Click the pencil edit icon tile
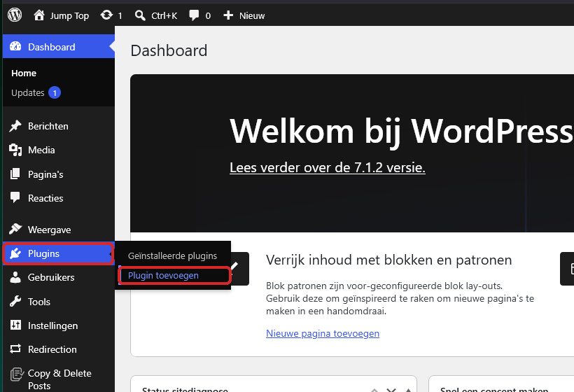The width and height of the screenshot is (574, 392). click(x=240, y=269)
